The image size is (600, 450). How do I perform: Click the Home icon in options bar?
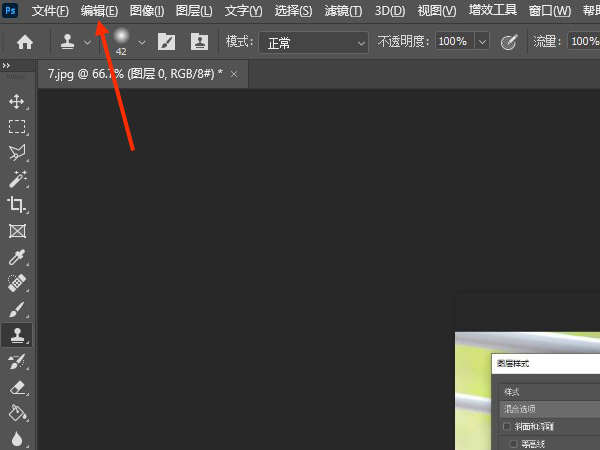point(25,42)
